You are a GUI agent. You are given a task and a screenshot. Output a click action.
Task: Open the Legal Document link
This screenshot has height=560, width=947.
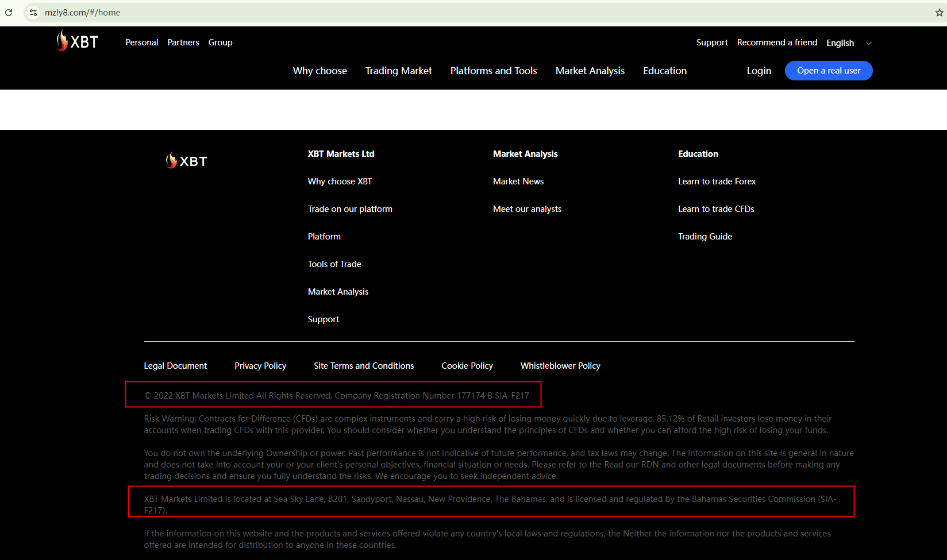point(175,366)
